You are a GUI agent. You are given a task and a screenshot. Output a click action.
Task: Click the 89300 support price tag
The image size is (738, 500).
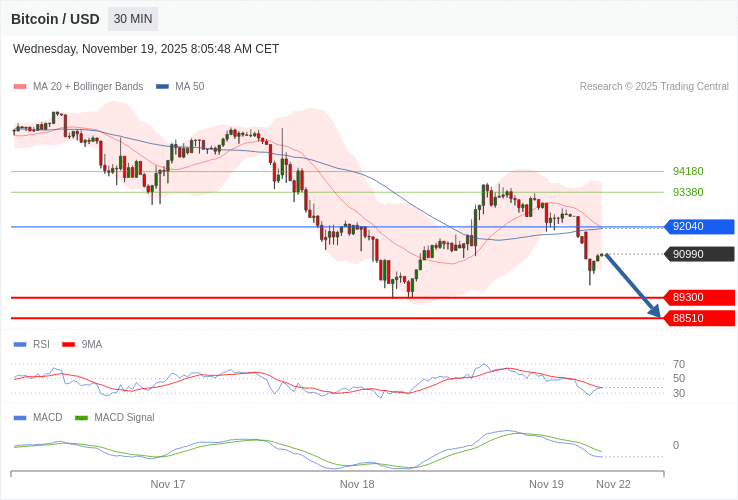[699, 298]
